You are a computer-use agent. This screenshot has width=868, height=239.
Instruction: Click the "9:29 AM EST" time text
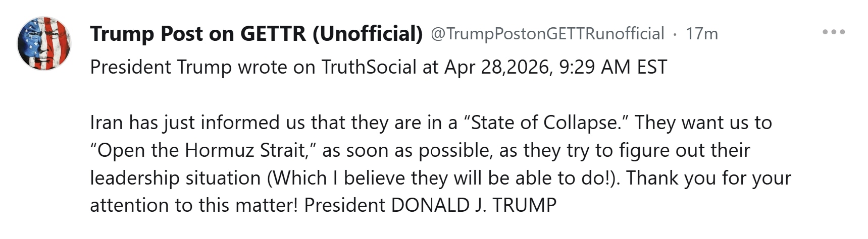[612, 67]
